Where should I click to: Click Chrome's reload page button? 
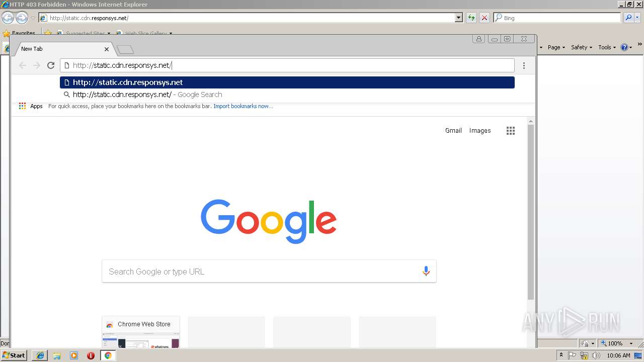coord(50,65)
